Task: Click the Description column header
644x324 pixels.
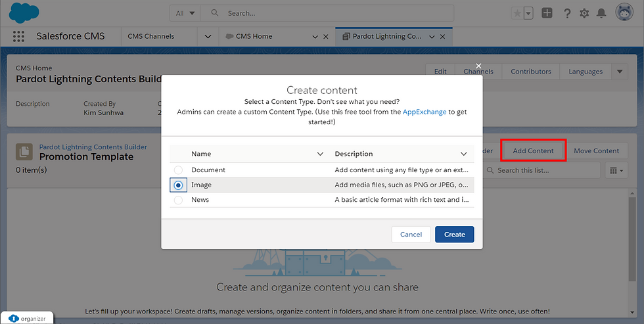Action: click(x=354, y=154)
